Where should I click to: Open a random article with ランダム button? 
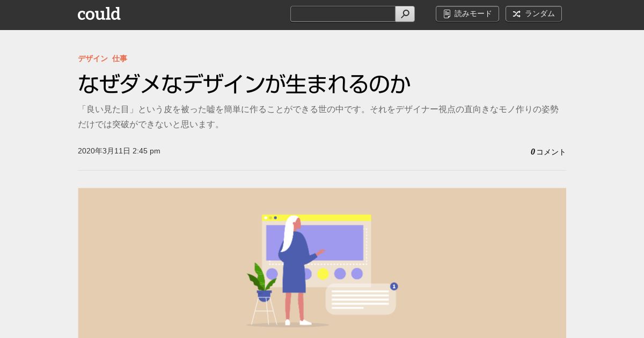(533, 14)
